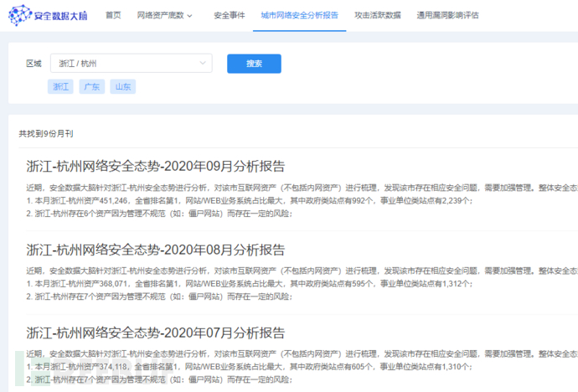
Task: Go to the 首页 tab
Action: click(x=113, y=15)
